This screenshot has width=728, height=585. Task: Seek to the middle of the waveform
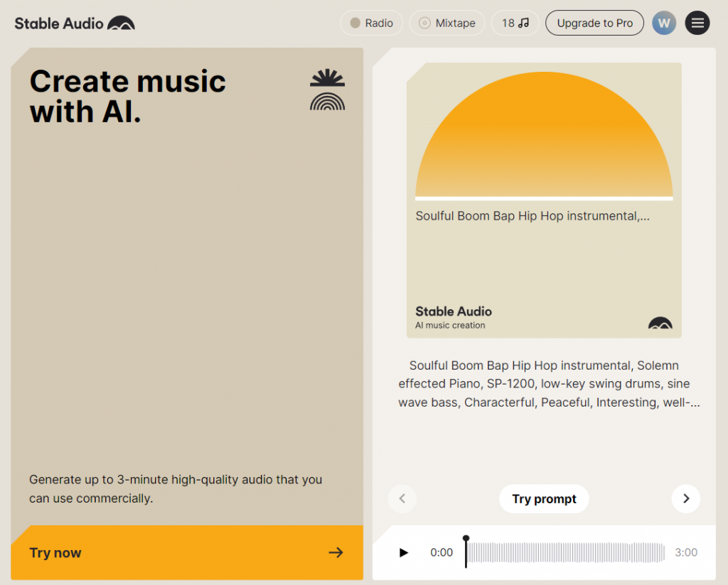[565, 553]
